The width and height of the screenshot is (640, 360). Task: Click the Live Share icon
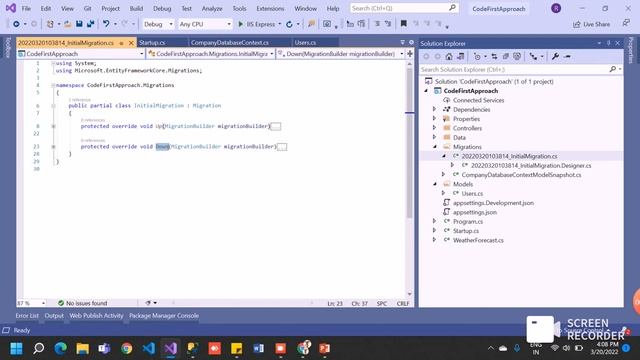tap(592, 24)
